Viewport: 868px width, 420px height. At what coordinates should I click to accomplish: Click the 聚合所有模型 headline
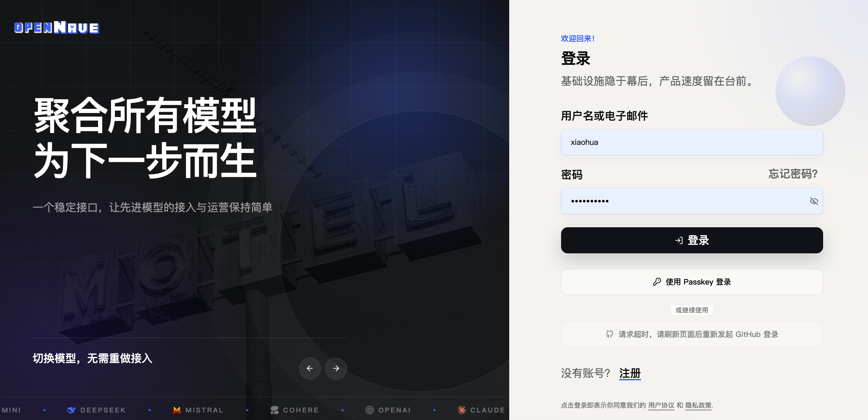click(145, 115)
